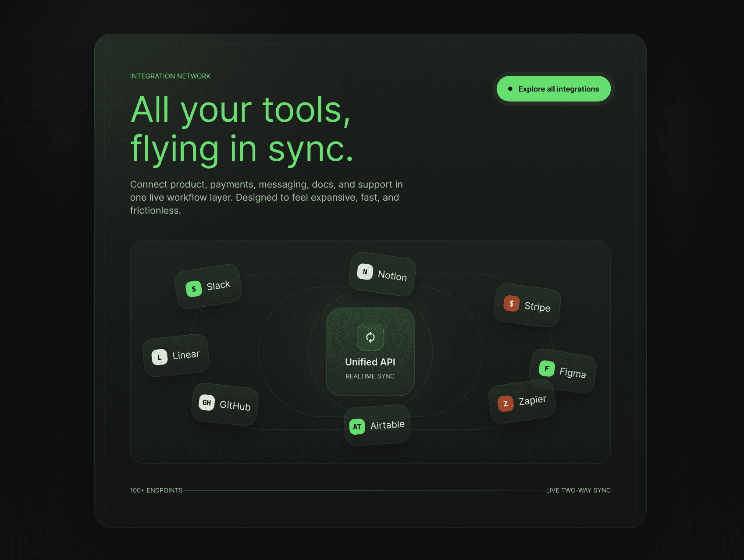The width and height of the screenshot is (744, 560).
Task: Click the Linear L icon
Action: pos(160,357)
